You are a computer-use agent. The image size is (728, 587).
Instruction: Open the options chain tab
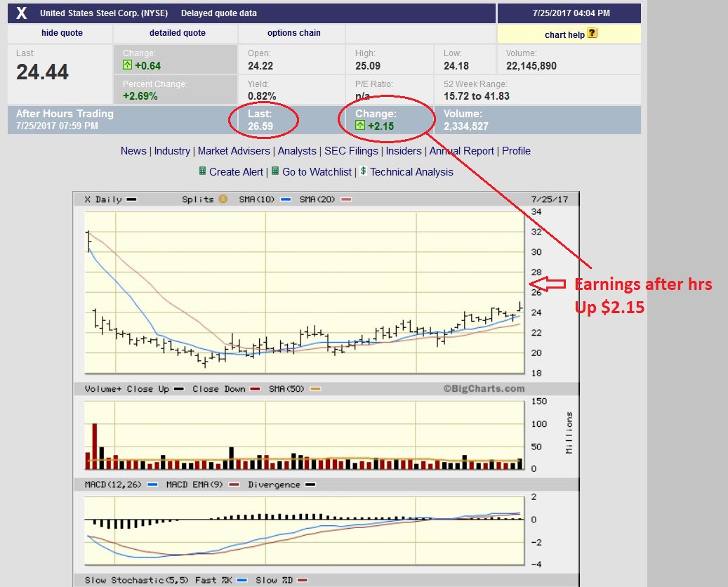pos(293,33)
